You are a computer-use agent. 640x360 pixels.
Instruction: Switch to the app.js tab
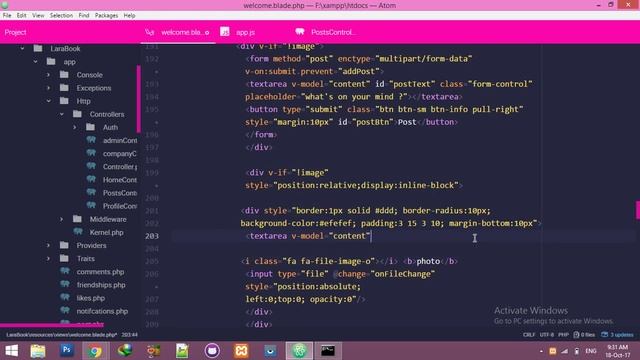pos(245,32)
